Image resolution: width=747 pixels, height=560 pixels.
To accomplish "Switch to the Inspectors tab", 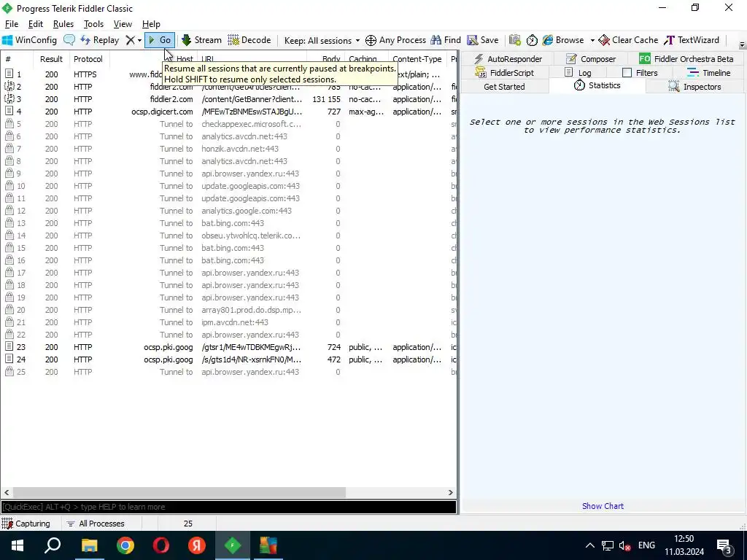I will (695, 87).
